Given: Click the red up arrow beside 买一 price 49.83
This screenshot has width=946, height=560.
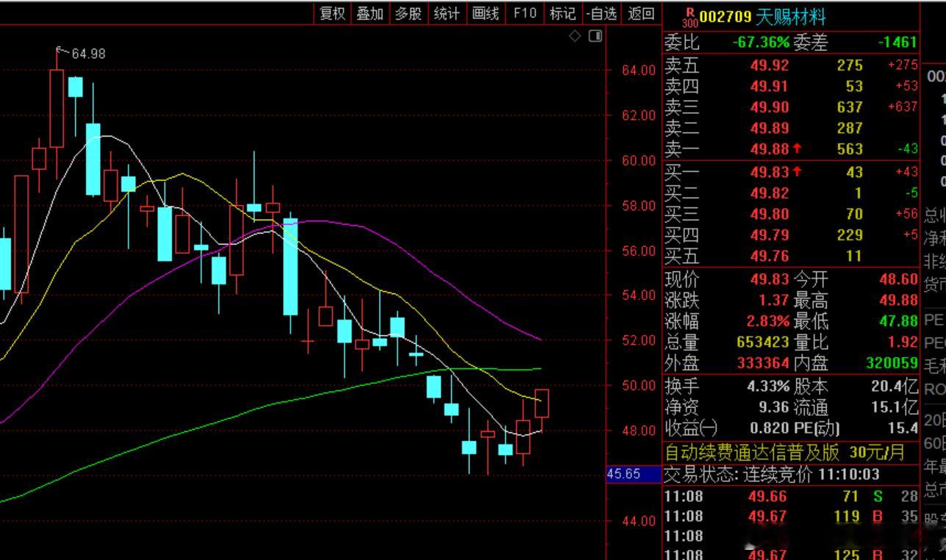Looking at the screenshot, I should tap(798, 172).
